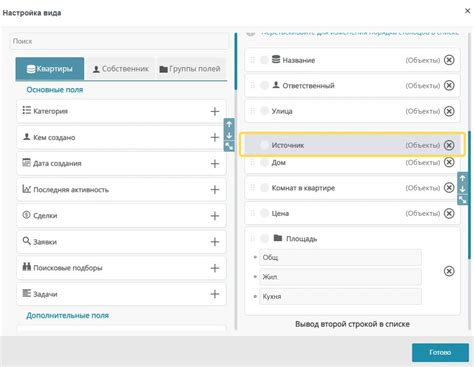Click the Категория list icon
The height and width of the screenshot is (367, 474).
click(27, 110)
